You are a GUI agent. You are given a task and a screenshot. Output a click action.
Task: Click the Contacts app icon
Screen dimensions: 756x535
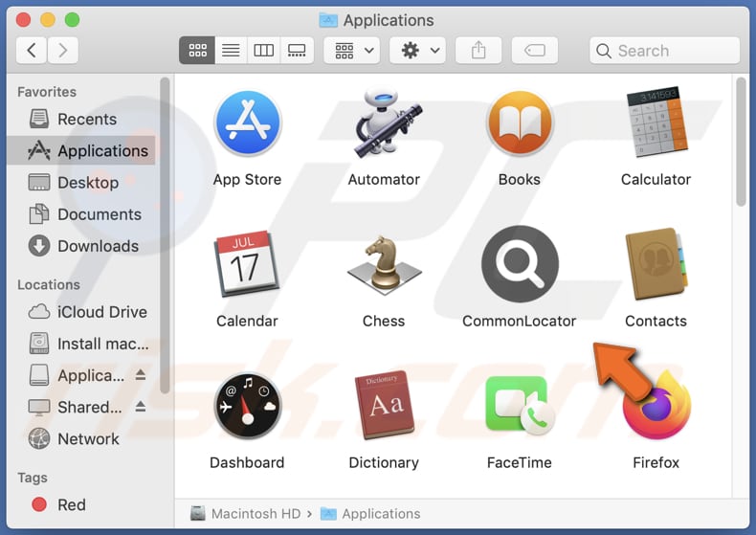pyautogui.click(x=656, y=263)
